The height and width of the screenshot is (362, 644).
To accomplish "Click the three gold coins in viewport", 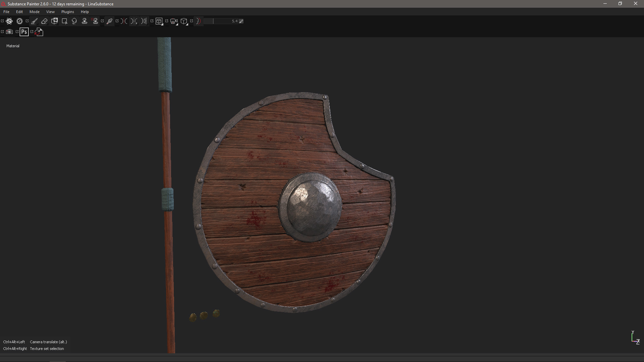I will coord(205,315).
